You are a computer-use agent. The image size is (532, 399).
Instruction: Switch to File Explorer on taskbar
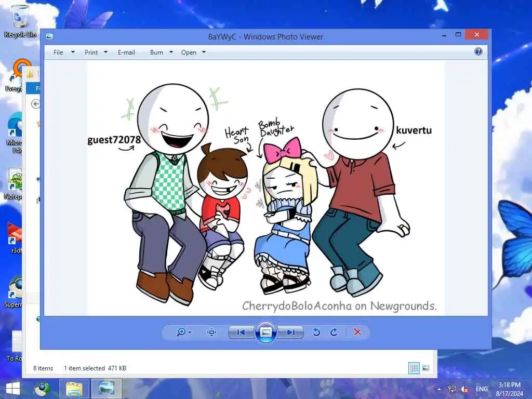74,389
